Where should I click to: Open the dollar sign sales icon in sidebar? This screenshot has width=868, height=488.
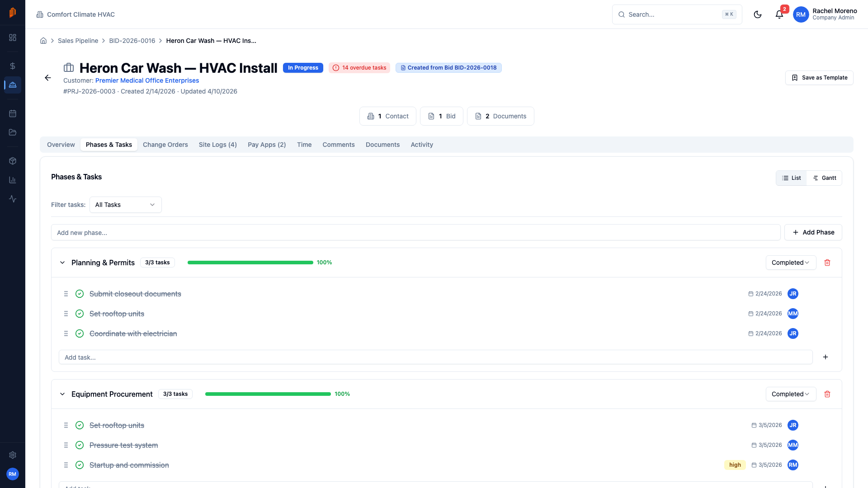click(13, 66)
